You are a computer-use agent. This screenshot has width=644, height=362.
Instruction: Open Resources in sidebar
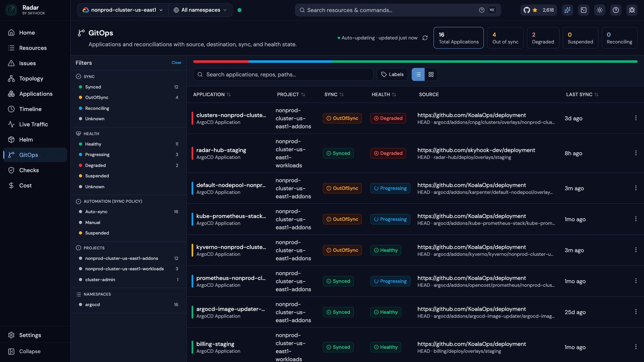click(x=35, y=48)
